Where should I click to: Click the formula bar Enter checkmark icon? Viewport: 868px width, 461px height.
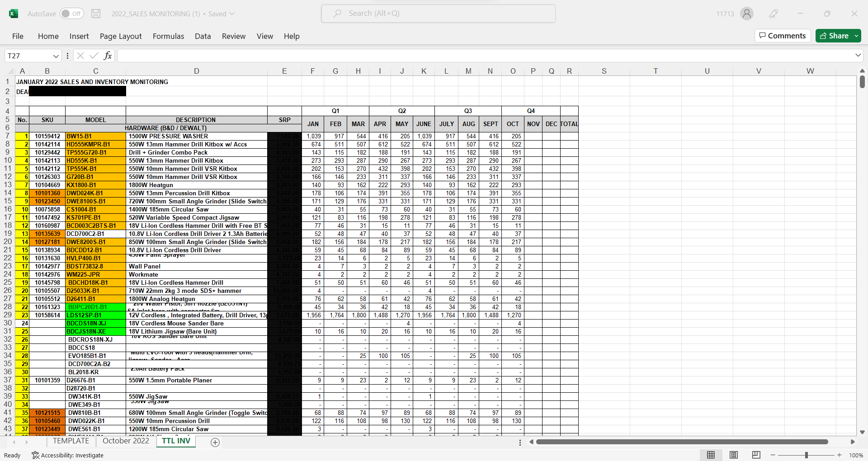pos(94,56)
